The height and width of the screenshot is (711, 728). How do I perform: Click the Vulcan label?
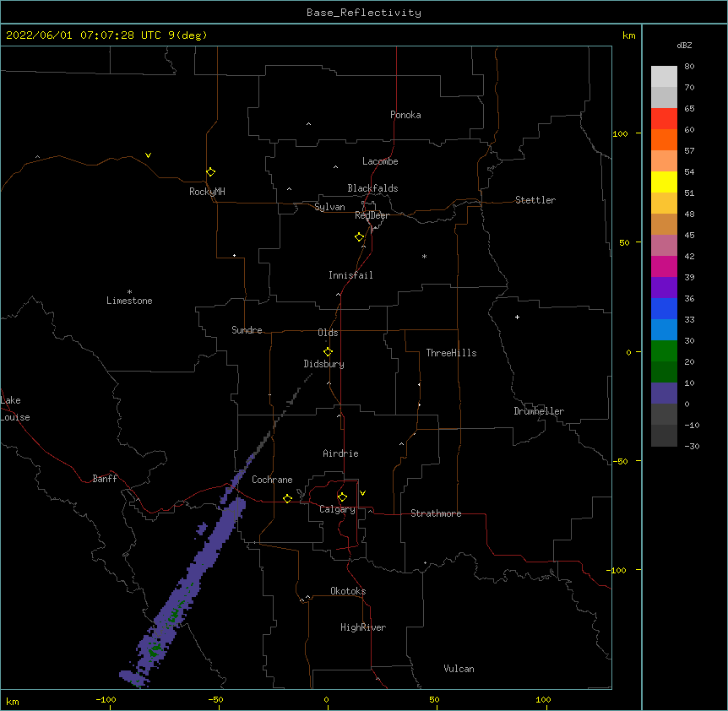tap(459, 669)
